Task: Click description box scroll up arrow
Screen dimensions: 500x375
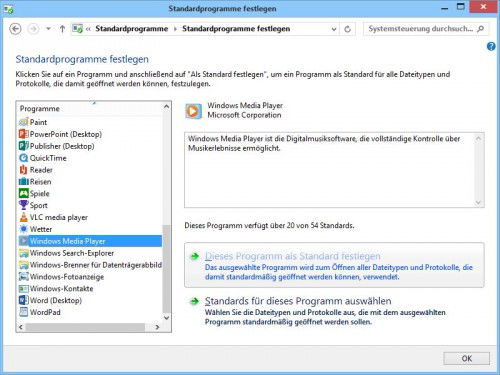Action: pos(478,138)
